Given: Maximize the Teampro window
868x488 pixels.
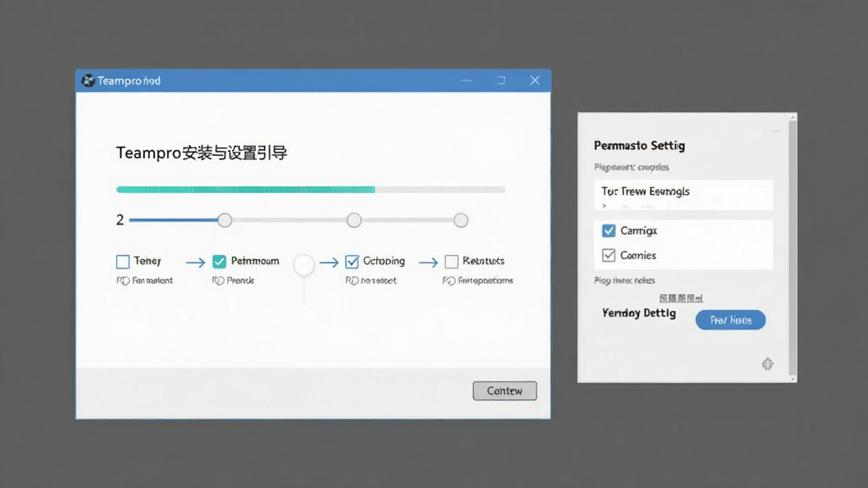Looking at the screenshot, I should pyautogui.click(x=501, y=80).
